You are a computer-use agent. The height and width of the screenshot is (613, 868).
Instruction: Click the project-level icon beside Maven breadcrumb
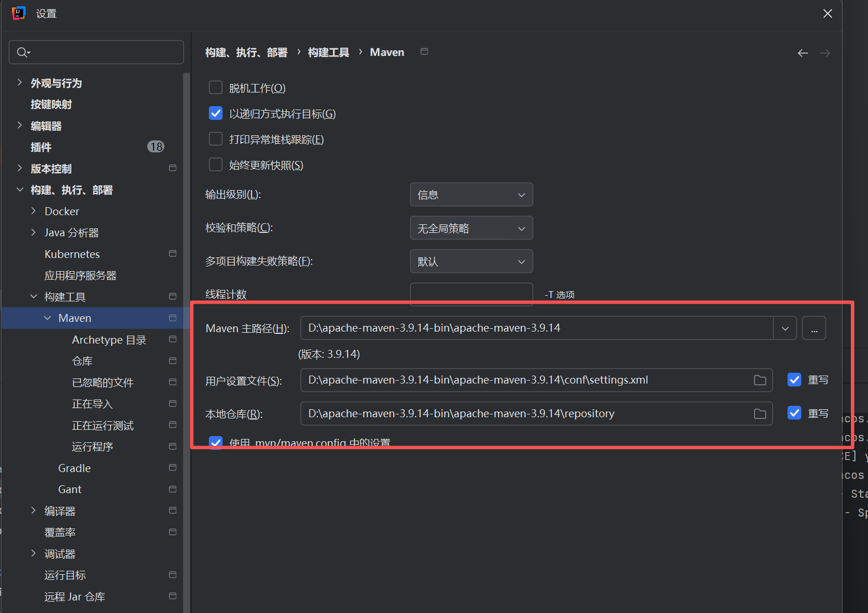click(424, 51)
